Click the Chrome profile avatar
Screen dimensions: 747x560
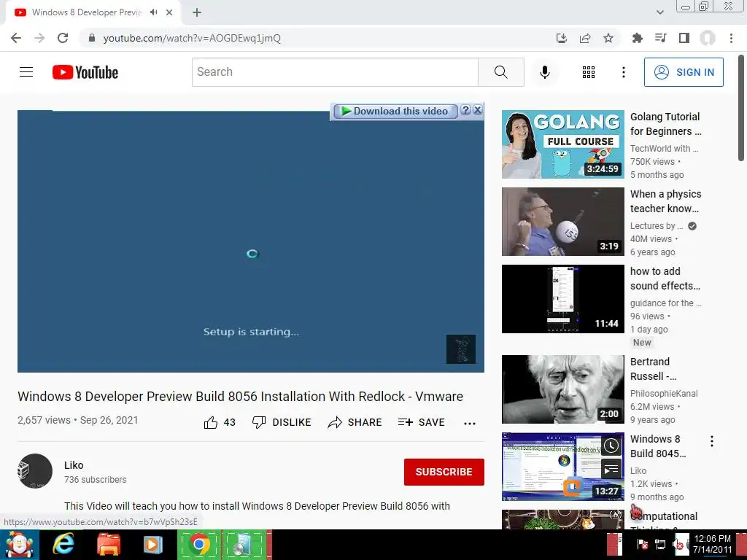coord(708,38)
